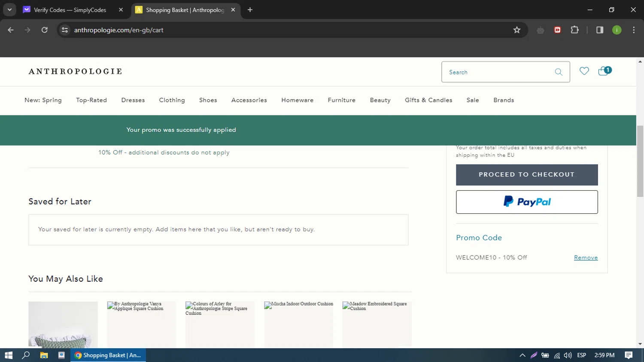Open Meadow Embroidered Square Cushion product
This screenshot has height=362, width=644.
tap(377, 324)
